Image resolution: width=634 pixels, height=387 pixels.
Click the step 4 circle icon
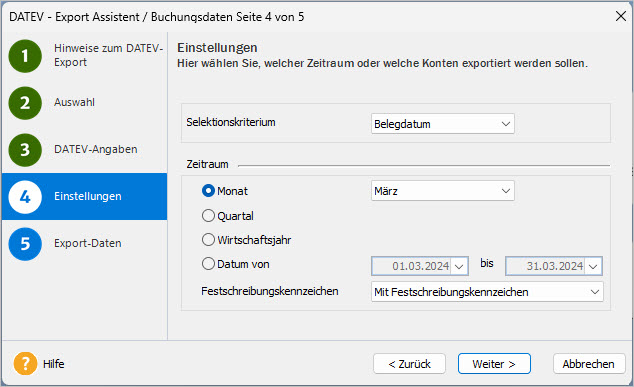[25, 197]
